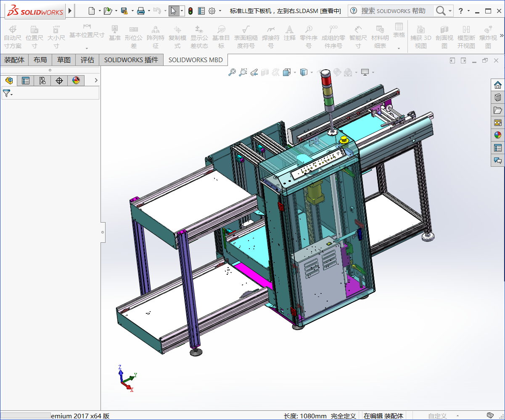Open the SOLIDWORKS Forum task pane icon
The width and height of the screenshot is (505, 420).
coord(498,160)
